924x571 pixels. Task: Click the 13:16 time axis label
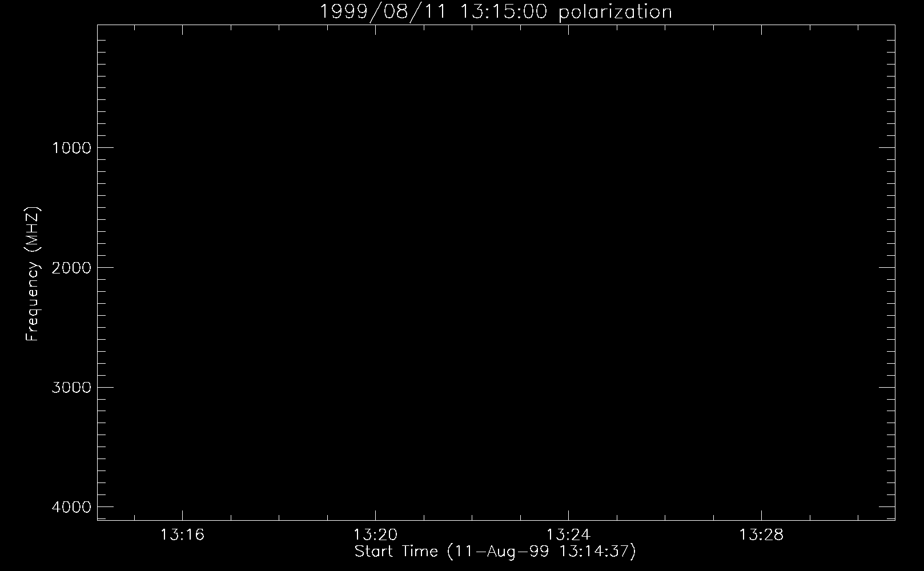click(x=182, y=535)
